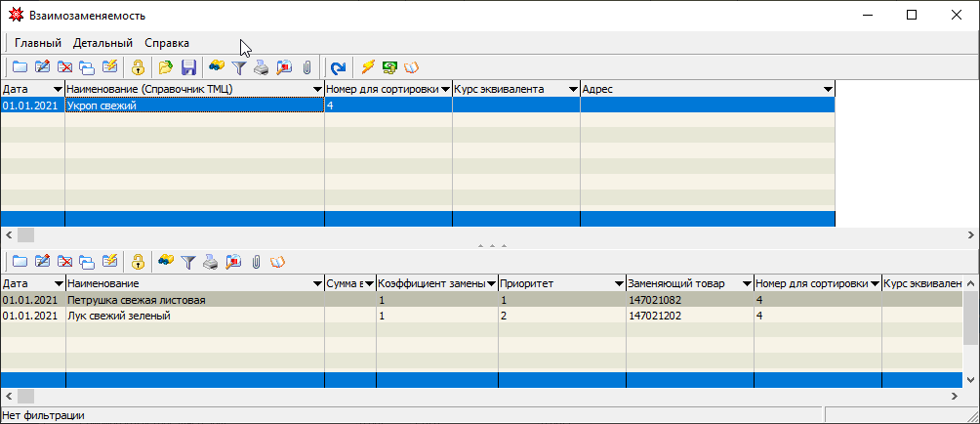The height and width of the screenshot is (424, 980).
Task: Open the 'Справка' menu
Action: click(x=167, y=43)
